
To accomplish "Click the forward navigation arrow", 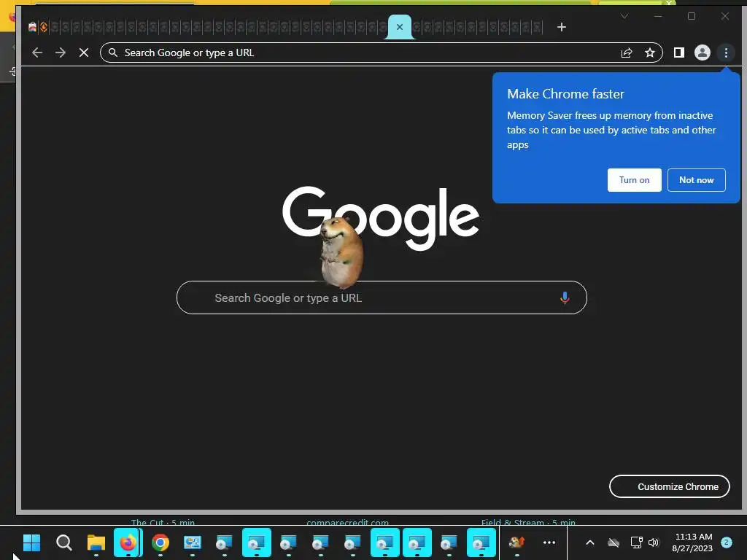I will pyautogui.click(x=61, y=52).
